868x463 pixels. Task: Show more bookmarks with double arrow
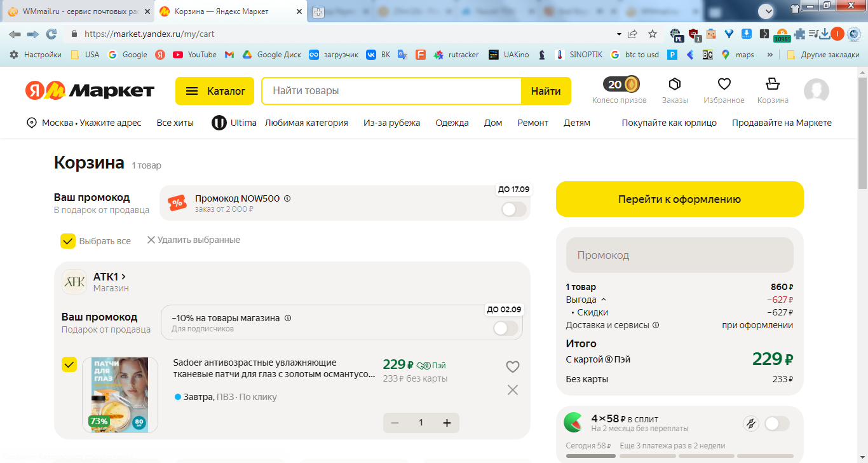click(770, 55)
